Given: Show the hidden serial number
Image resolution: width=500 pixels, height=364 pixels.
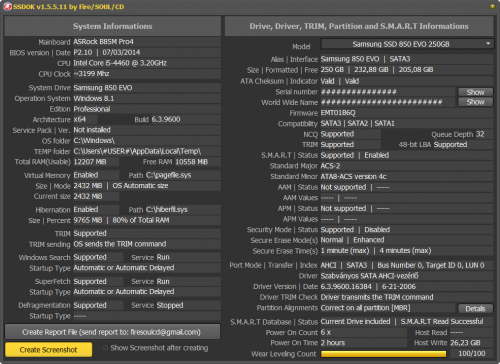Looking at the screenshot, I should click(475, 92).
